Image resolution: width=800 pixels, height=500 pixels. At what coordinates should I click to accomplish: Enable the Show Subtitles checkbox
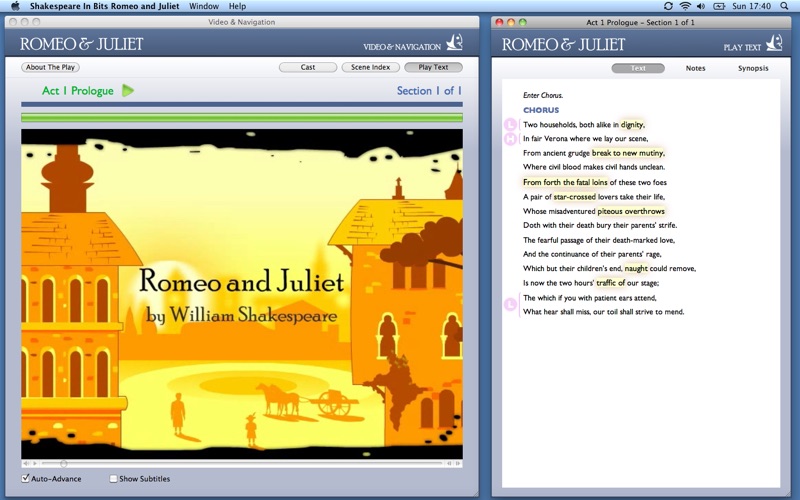[x=113, y=479]
